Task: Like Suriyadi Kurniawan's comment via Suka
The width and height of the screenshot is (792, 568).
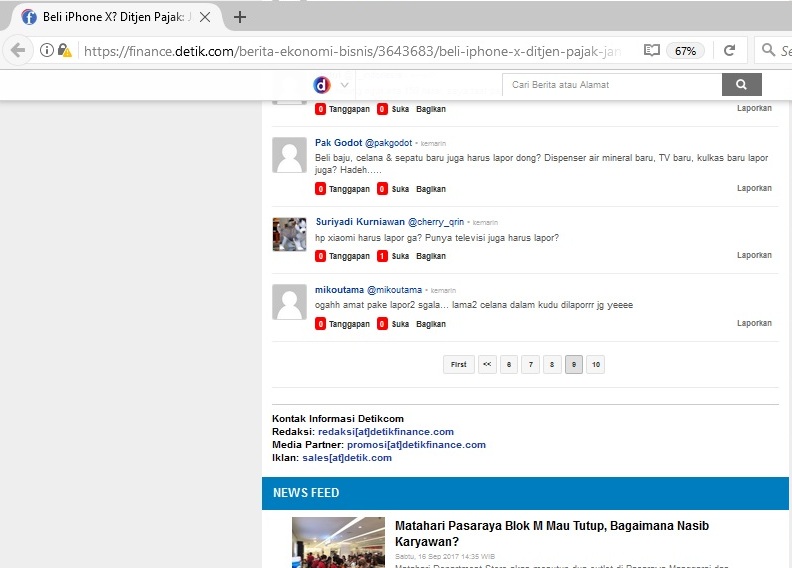Action: pos(399,256)
